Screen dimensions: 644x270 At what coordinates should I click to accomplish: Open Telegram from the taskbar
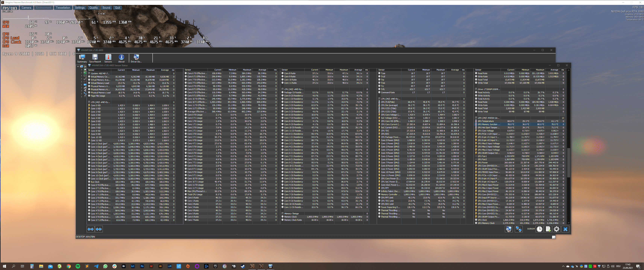pos(96,266)
